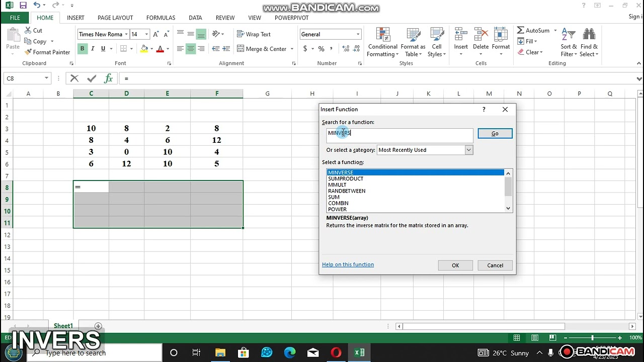Expand the Name Box dropdown arrow
Image resolution: width=644 pixels, height=362 pixels.
click(46, 78)
